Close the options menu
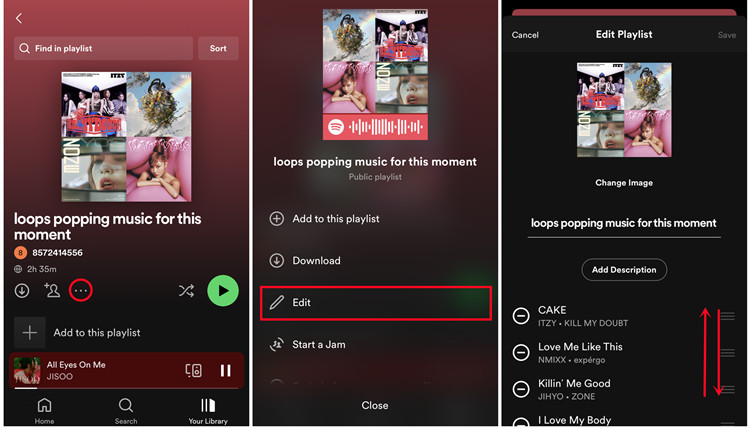Viewport: 750px width, 429px height. click(375, 406)
